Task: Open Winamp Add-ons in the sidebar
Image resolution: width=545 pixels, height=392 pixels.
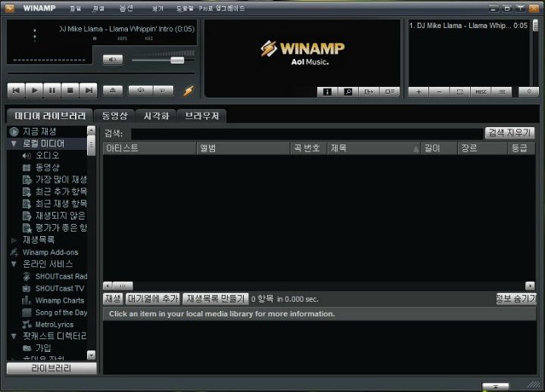Action: click(x=50, y=252)
